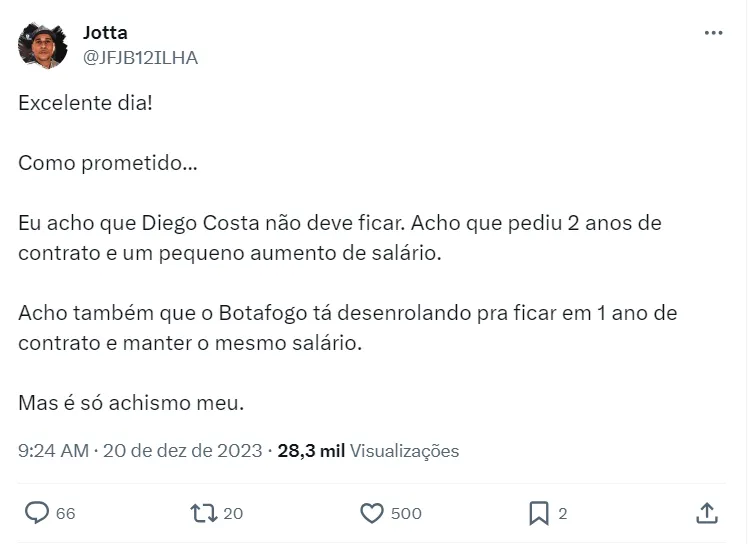Click the repost arrows icon

coord(203,513)
